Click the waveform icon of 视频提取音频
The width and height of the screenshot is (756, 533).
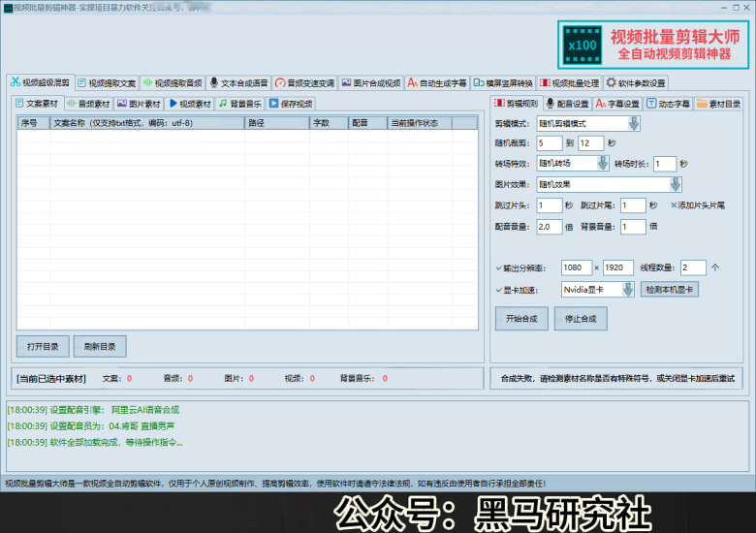point(148,83)
